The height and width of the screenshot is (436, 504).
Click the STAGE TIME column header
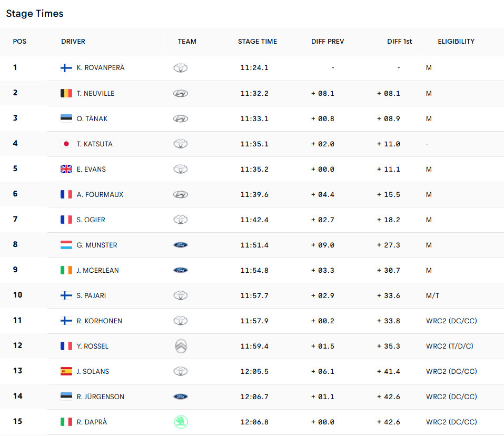(258, 42)
